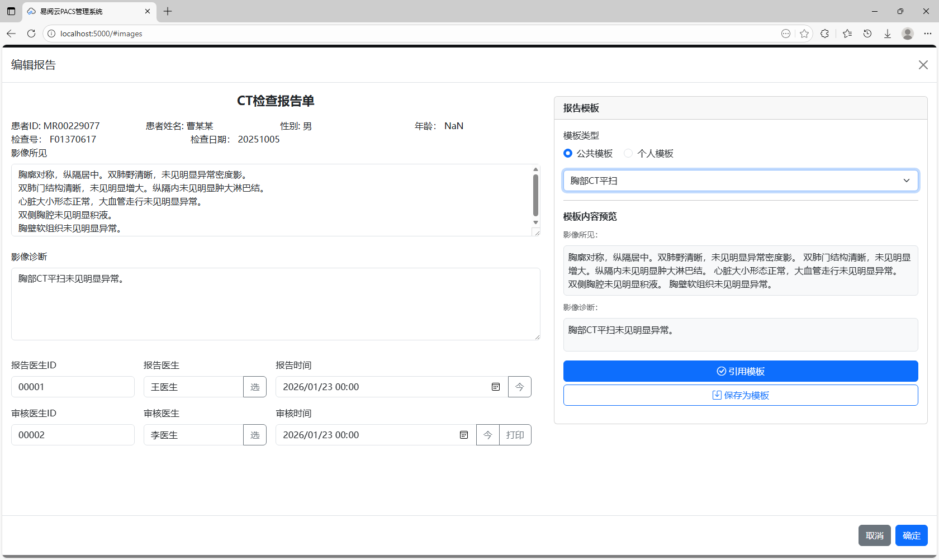Open browser extensions menu

coord(824,34)
